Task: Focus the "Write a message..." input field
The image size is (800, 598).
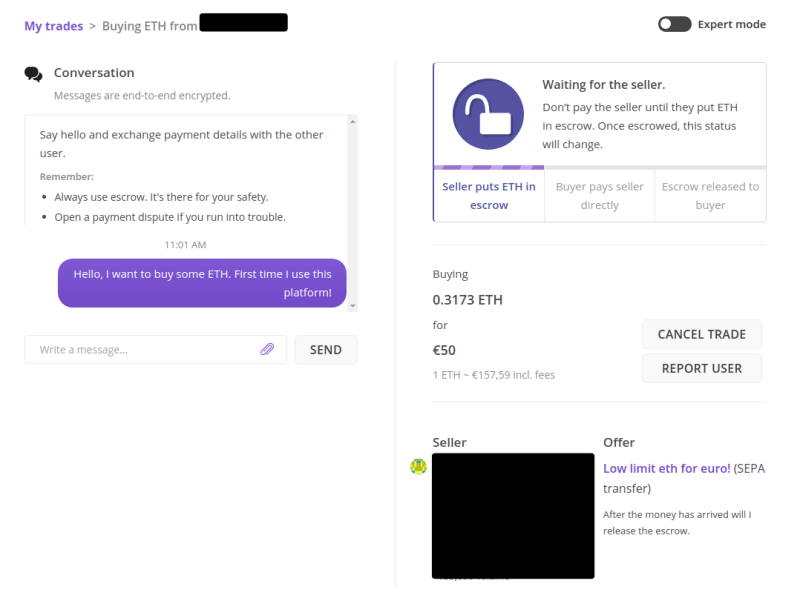Action: pos(145,350)
